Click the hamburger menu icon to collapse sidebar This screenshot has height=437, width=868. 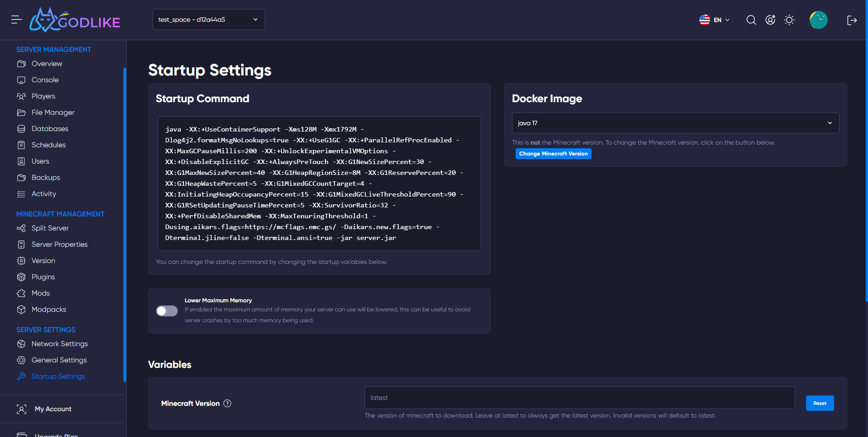[17, 19]
